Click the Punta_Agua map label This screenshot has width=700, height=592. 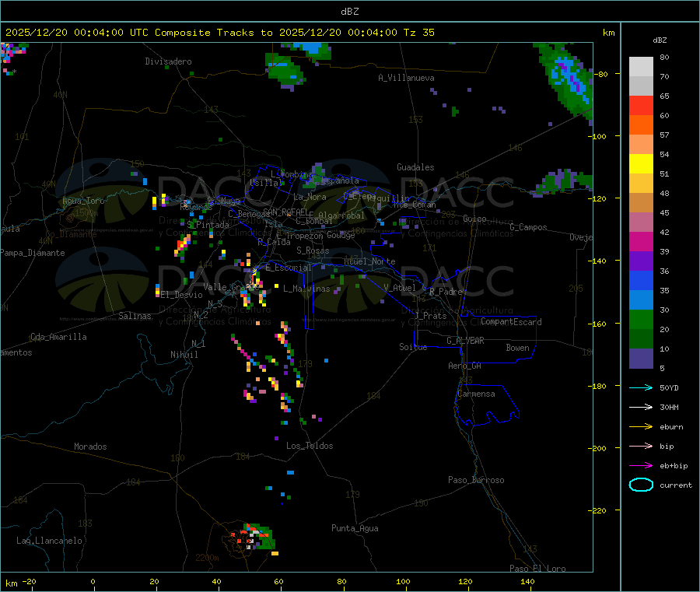355,528
